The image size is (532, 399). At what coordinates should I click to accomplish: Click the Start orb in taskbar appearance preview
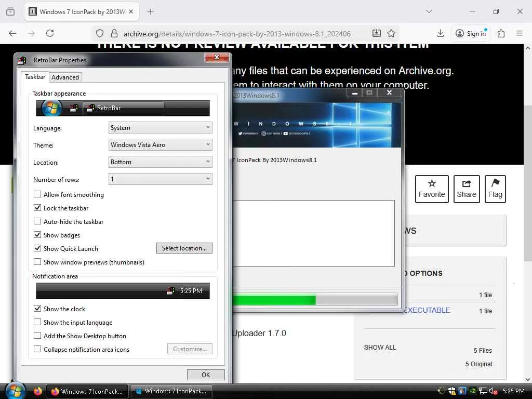(51, 108)
